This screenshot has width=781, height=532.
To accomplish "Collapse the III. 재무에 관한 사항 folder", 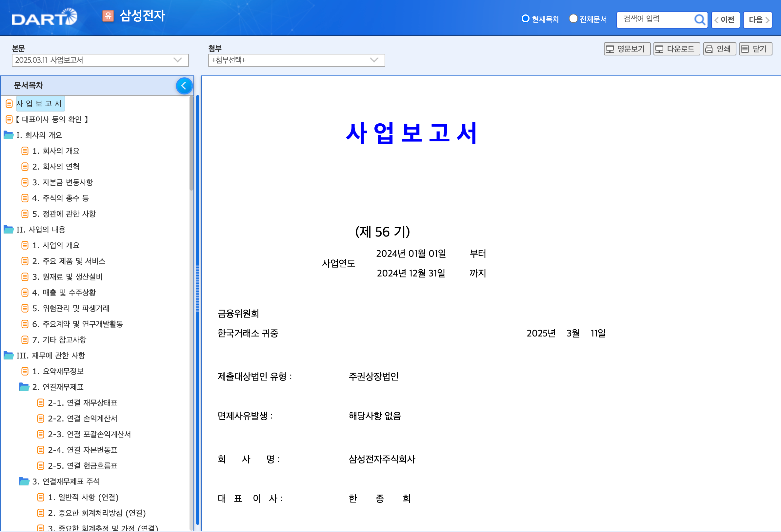I will (x=9, y=356).
